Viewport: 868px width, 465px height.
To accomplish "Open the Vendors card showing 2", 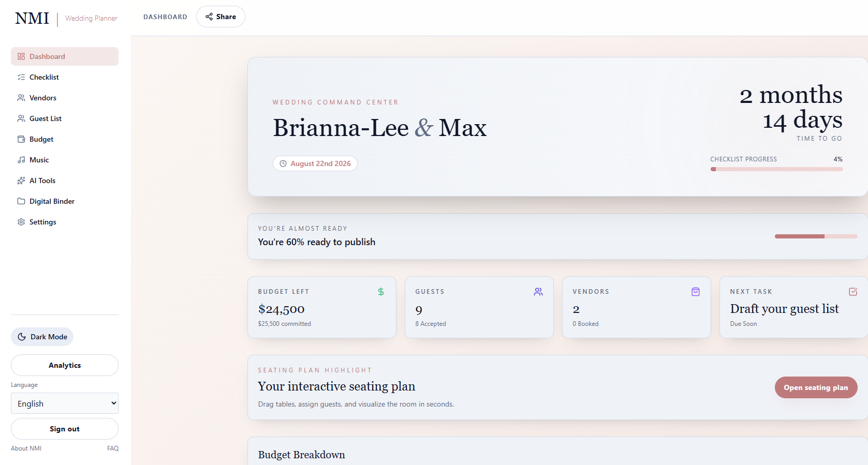I will (x=637, y=307).
